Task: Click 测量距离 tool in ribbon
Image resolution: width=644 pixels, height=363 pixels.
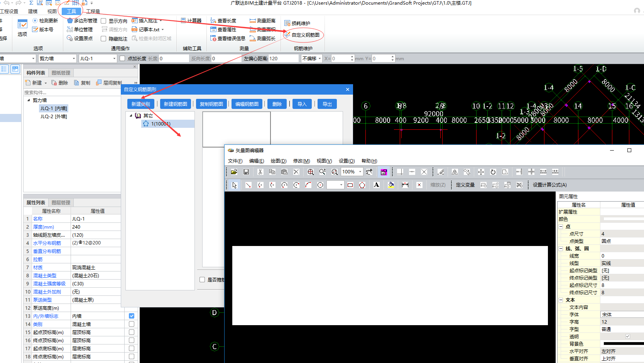Action: [262, 20]
